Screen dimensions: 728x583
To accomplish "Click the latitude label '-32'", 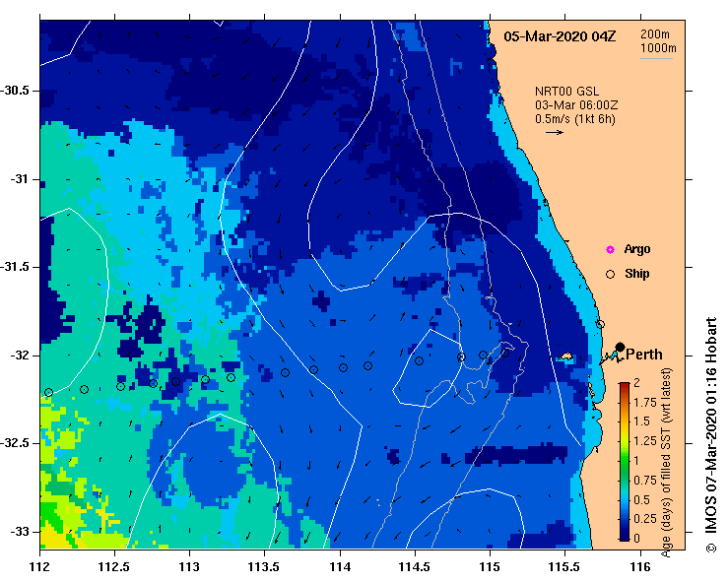I will [x=19, y=356].
